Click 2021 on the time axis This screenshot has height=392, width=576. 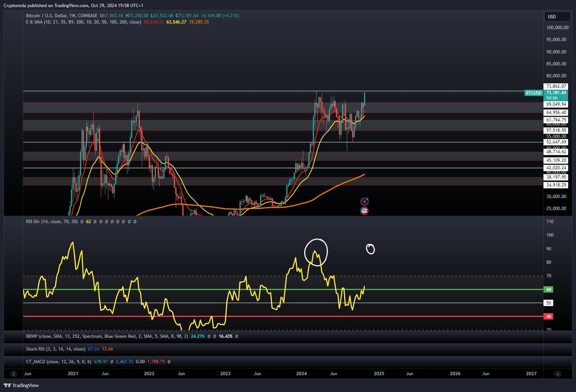coord(73,373)
